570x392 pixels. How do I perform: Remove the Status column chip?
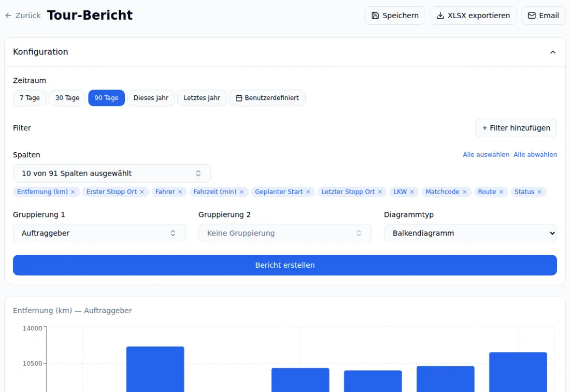pos(539,192)
